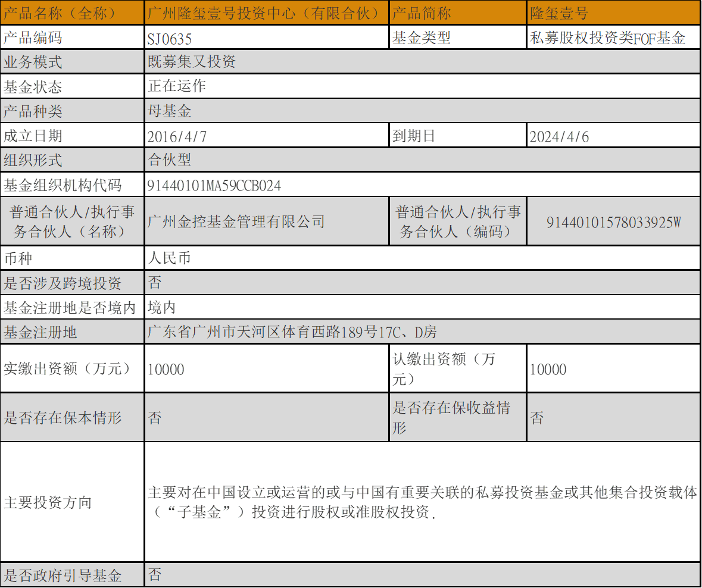Select 既募集又投资 value
This screenshot has height=588, width=702.
(x=192, y=61)
